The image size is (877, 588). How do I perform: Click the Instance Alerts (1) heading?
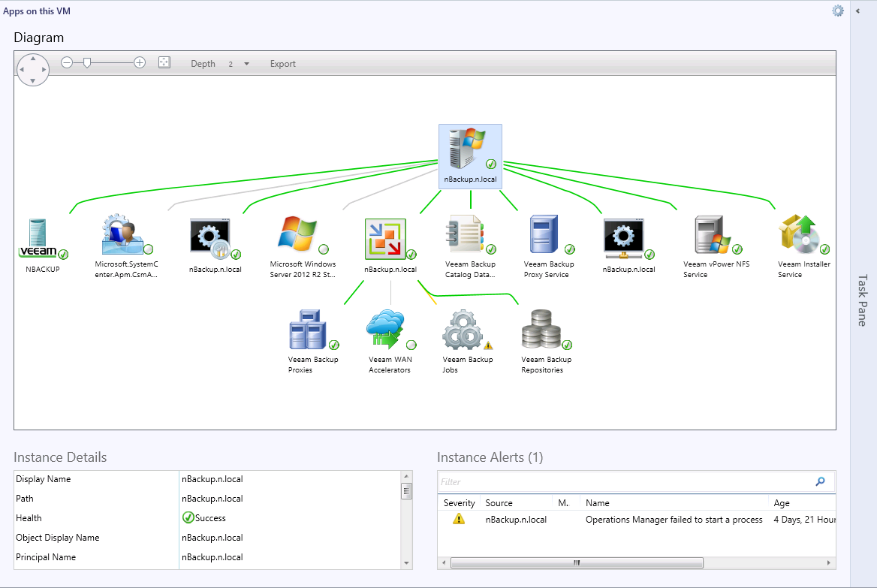[x=490, y=457]
